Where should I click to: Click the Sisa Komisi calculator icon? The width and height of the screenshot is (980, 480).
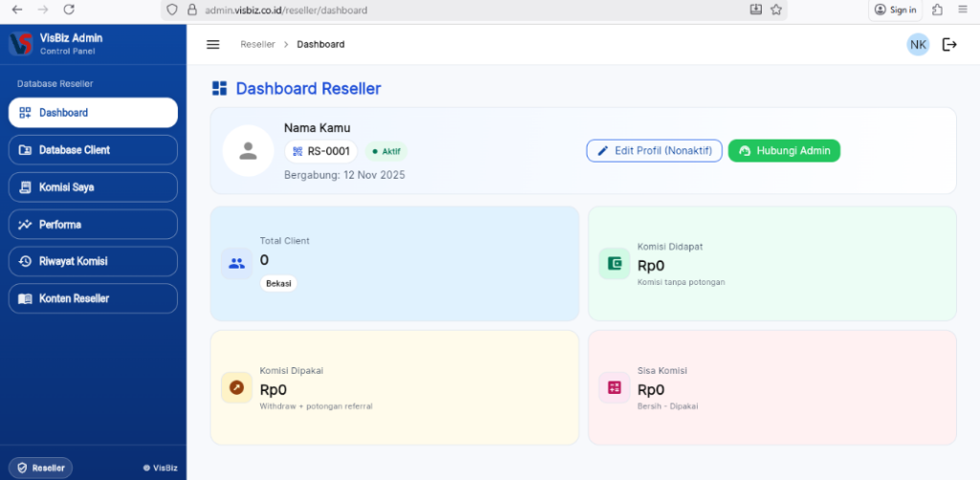pyautogui.click(x=614, y=387)
